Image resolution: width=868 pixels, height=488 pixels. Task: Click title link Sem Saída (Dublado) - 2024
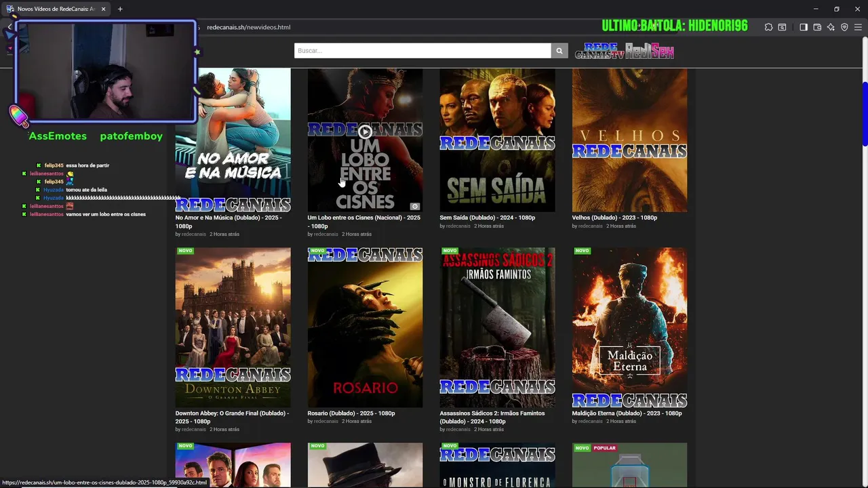click(487, 218)
